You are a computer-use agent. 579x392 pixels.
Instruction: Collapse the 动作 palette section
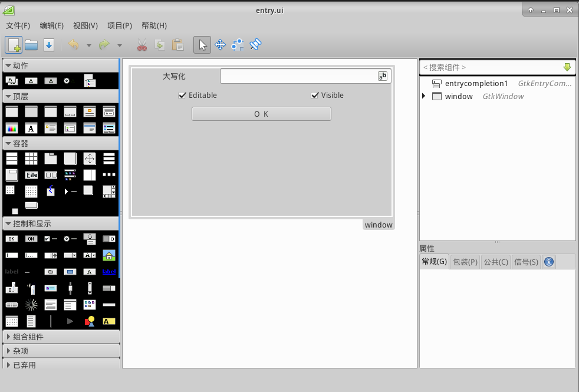pyautogui.click(x=8, y=65)
